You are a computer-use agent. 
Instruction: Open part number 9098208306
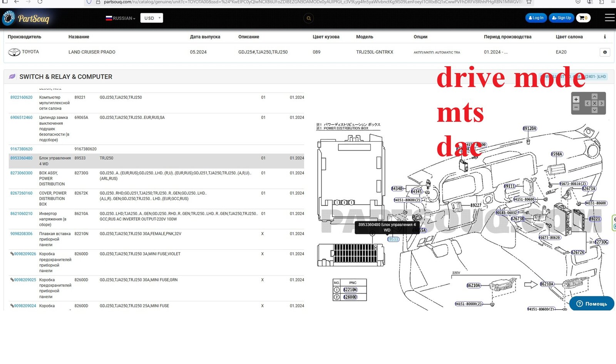[x=21, y=234]
